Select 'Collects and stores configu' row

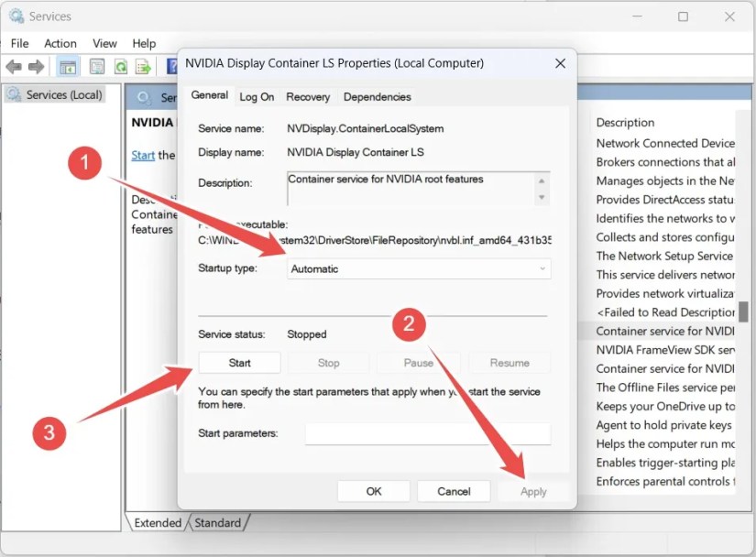point(665,237)
